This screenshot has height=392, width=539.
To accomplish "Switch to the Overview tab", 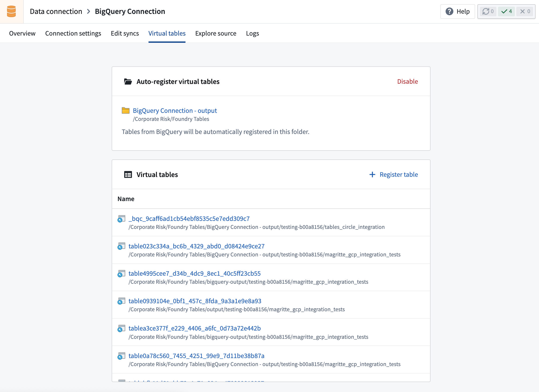I will (22, 33).
